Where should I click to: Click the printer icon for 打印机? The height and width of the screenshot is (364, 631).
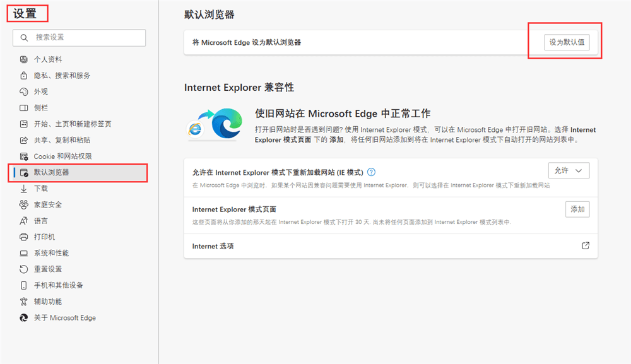click(x=24, y=237)
